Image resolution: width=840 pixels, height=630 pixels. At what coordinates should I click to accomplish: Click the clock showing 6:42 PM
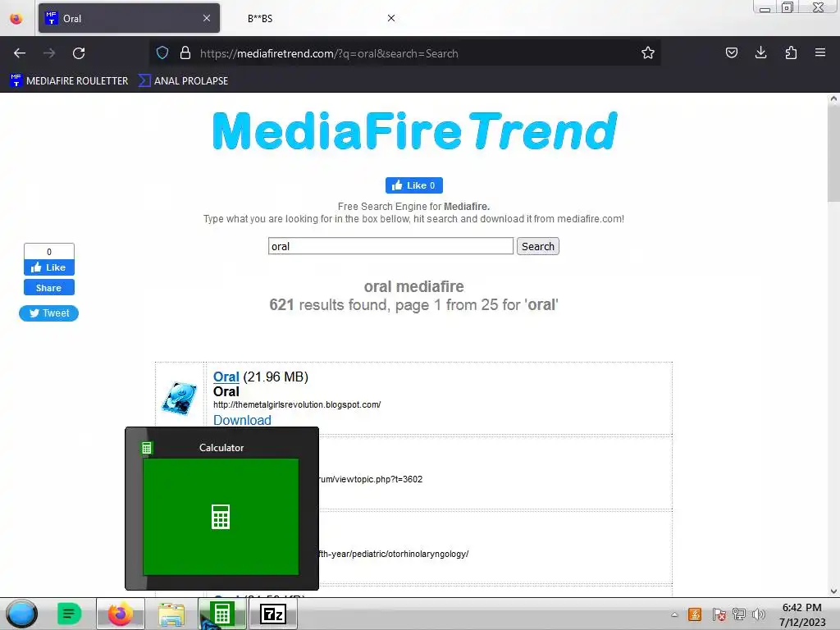801,608
